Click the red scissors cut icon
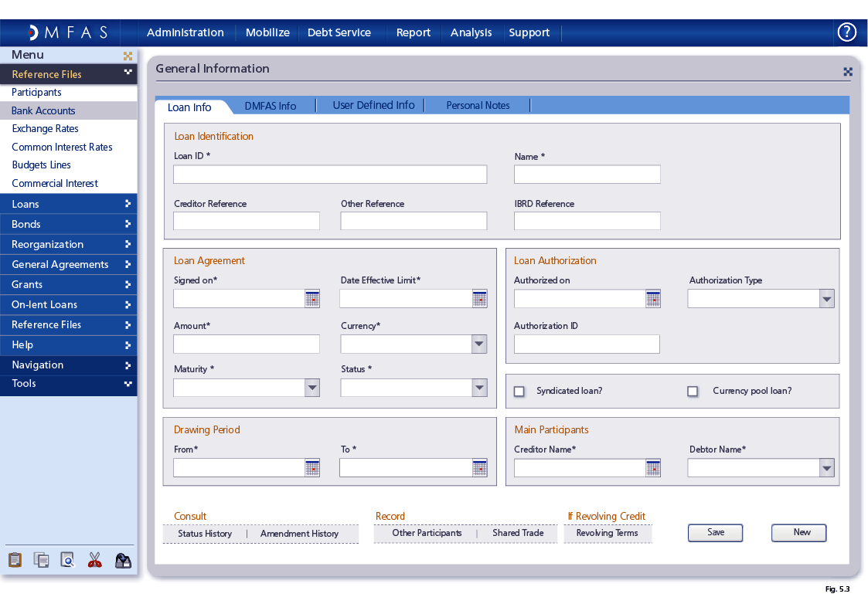Viewport: 868px width, 614px height. pyautogui.click(x=95, y=560)
